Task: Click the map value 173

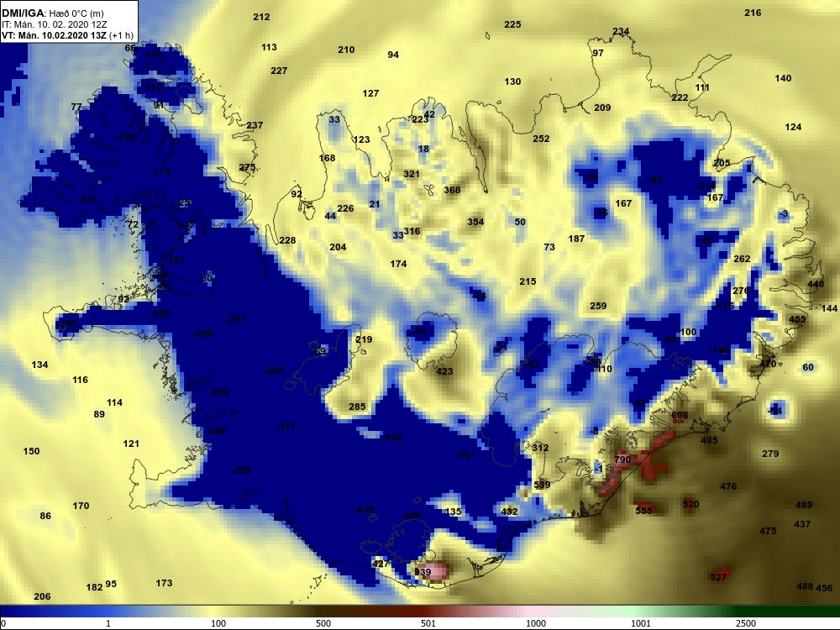Action: coord(164,584)
